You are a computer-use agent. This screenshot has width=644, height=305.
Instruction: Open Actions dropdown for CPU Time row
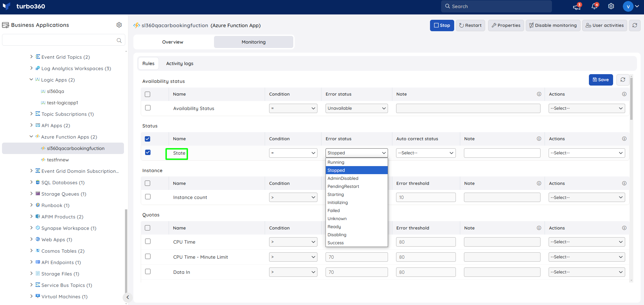(587, 242)
